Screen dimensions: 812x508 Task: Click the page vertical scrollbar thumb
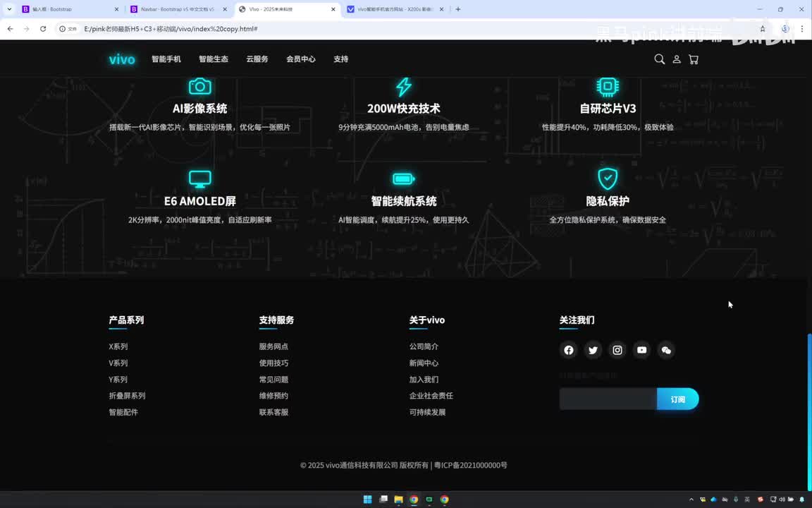[809, 411]
